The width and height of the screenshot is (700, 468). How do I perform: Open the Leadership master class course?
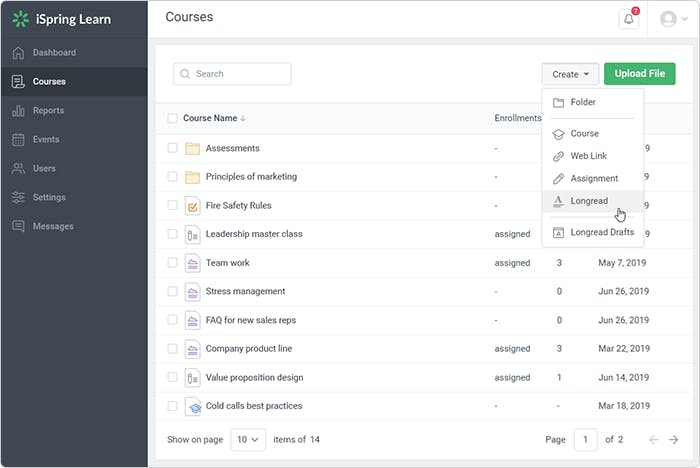tap(253, 234)
